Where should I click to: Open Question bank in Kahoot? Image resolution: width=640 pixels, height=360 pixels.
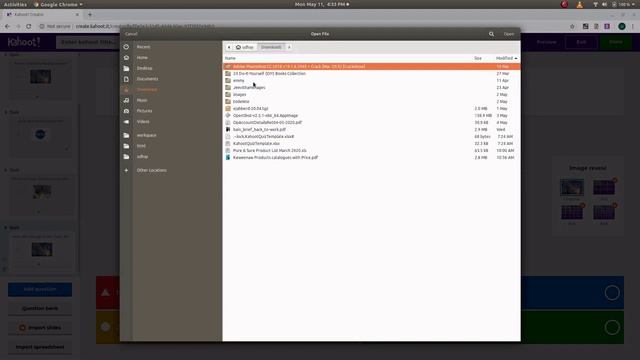(40, 309)
